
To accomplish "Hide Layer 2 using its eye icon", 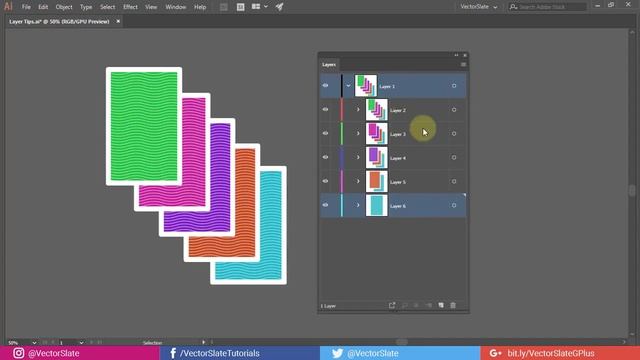I will [x=325, y=109].
